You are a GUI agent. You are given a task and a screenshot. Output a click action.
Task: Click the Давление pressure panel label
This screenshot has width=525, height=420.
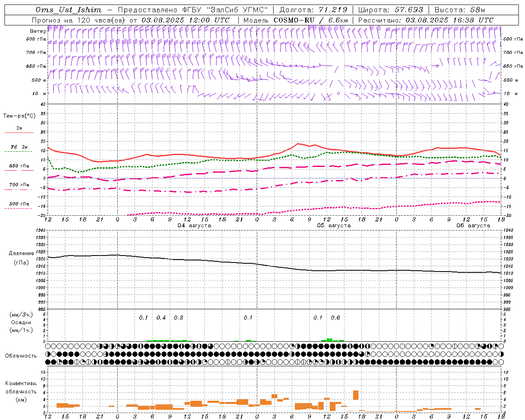(x=21, y=253)
